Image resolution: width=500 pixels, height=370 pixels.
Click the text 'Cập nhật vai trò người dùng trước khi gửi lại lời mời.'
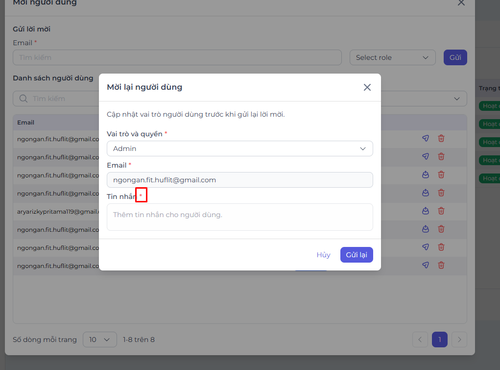tap(196, 114)
